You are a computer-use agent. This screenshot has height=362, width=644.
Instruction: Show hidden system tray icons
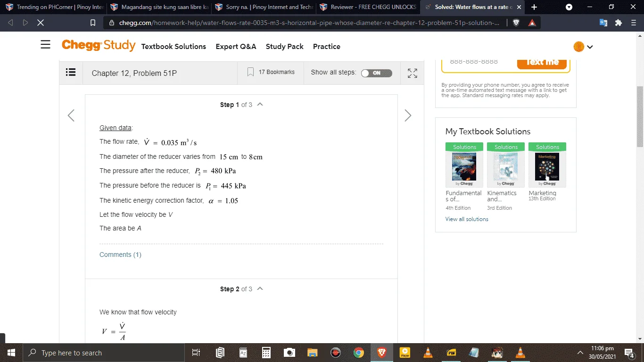580,353
